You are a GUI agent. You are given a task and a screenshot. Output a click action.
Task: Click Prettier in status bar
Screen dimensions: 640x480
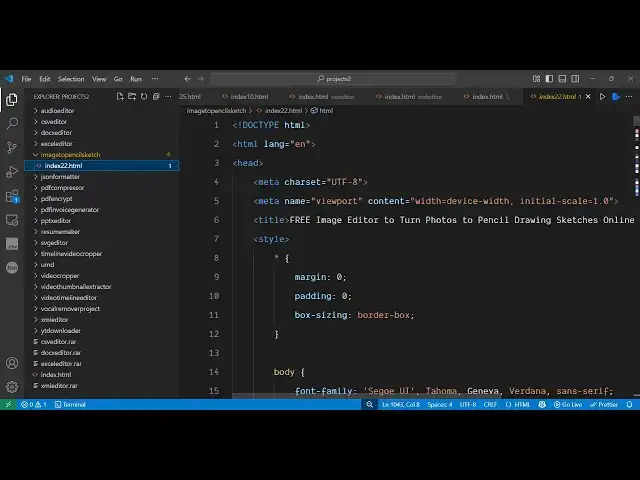[x=604, y=404]
